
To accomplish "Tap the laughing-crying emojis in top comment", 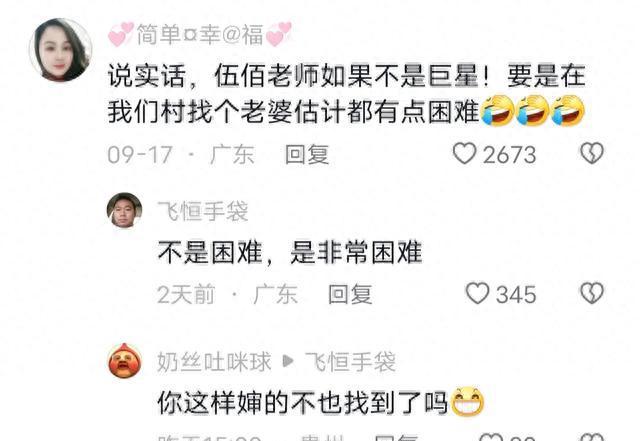I will (533, 111).
